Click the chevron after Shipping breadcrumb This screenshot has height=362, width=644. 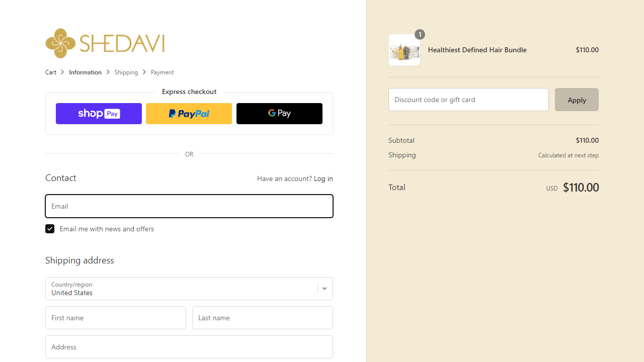coord(144,72)
